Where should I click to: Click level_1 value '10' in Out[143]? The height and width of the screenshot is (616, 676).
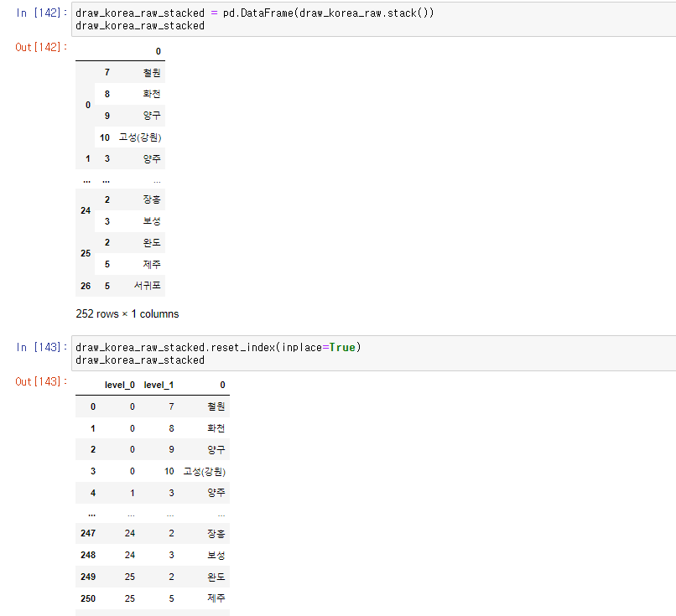point(169,471)
